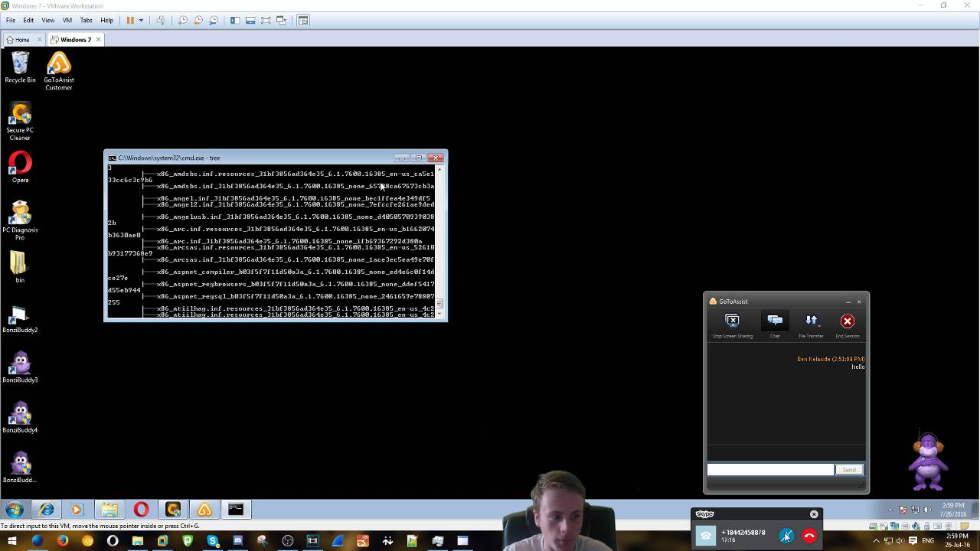
Task: Open the snapshot manager icon
Action: pos(214,21)
